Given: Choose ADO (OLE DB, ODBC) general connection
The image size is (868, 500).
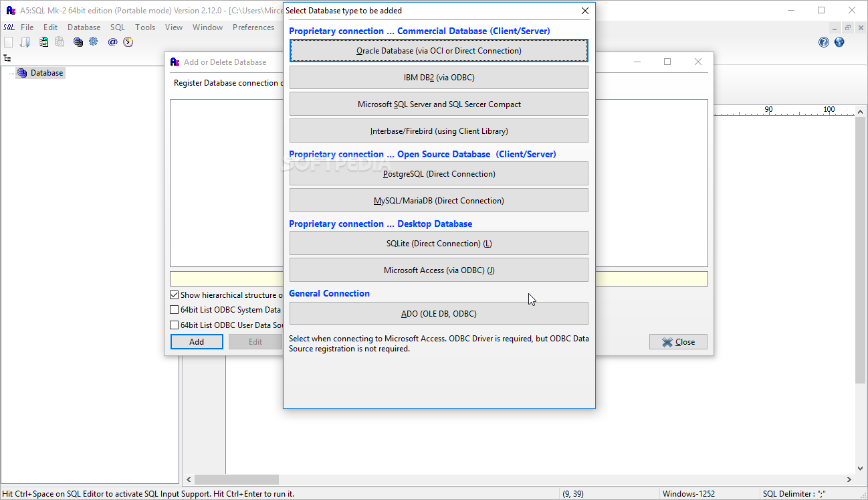Looking at the screenshot, I should (439, 313).
